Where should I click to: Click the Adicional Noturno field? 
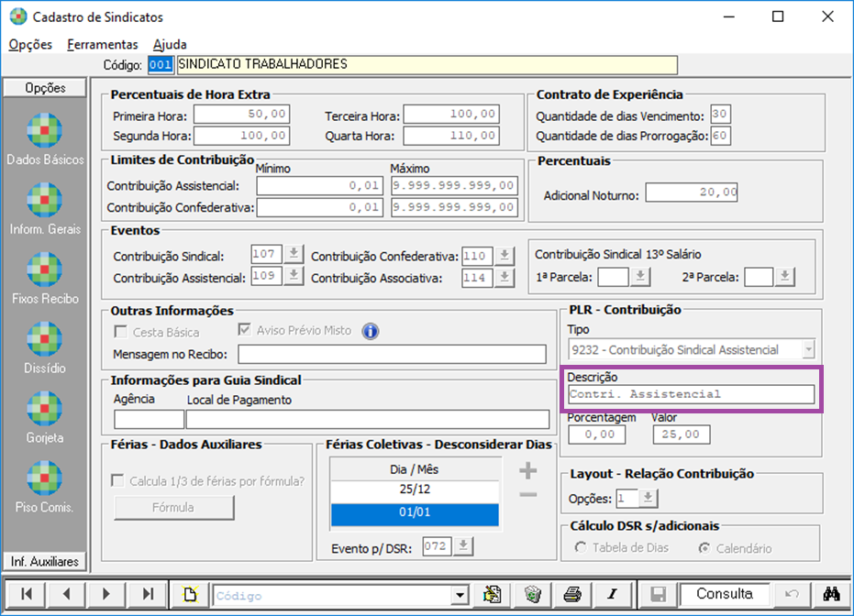click(691, 192)
